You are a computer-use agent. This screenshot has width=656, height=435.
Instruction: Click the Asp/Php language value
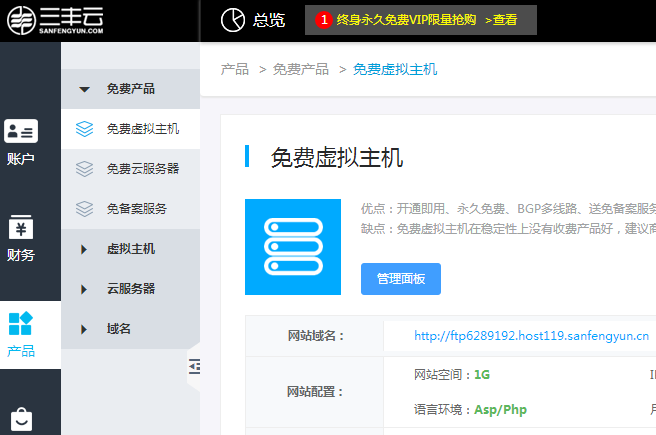pyautogui.click(x=500, y=409)
